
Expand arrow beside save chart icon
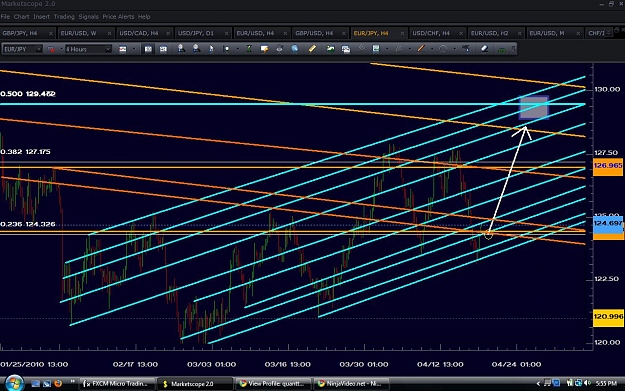click(387, 49)
